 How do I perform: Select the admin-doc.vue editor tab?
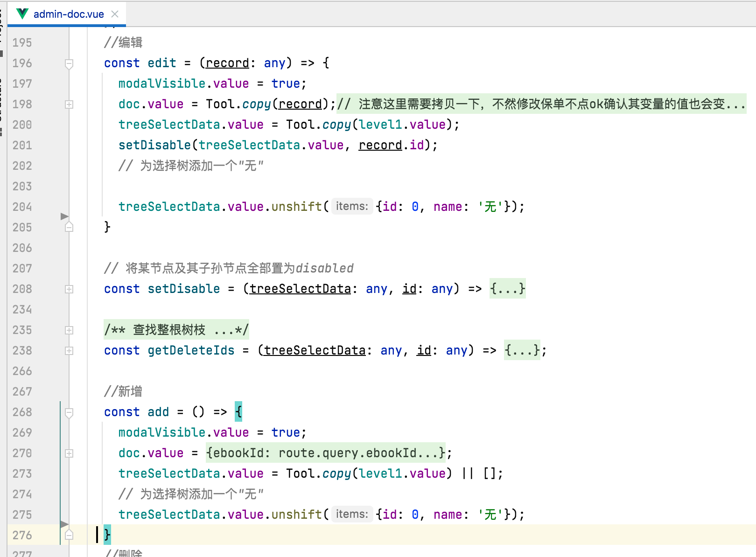(68, 14)
